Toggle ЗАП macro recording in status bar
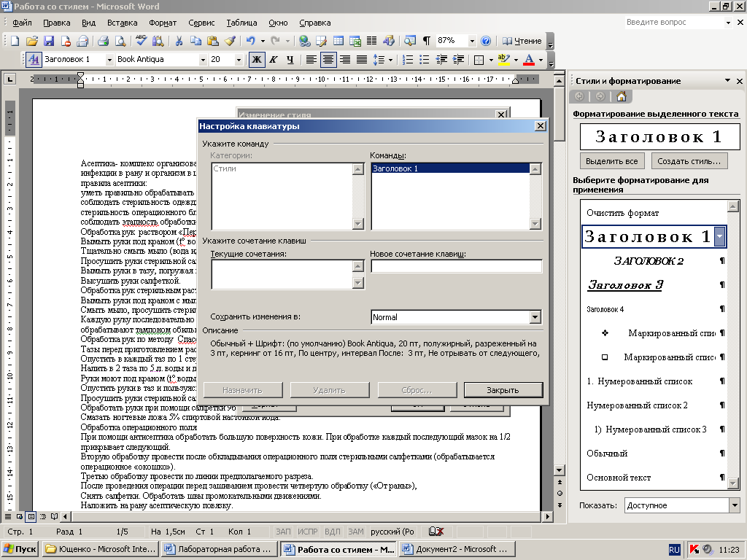The width and height of the screenshot is (747, 560). tap(283, 532)
